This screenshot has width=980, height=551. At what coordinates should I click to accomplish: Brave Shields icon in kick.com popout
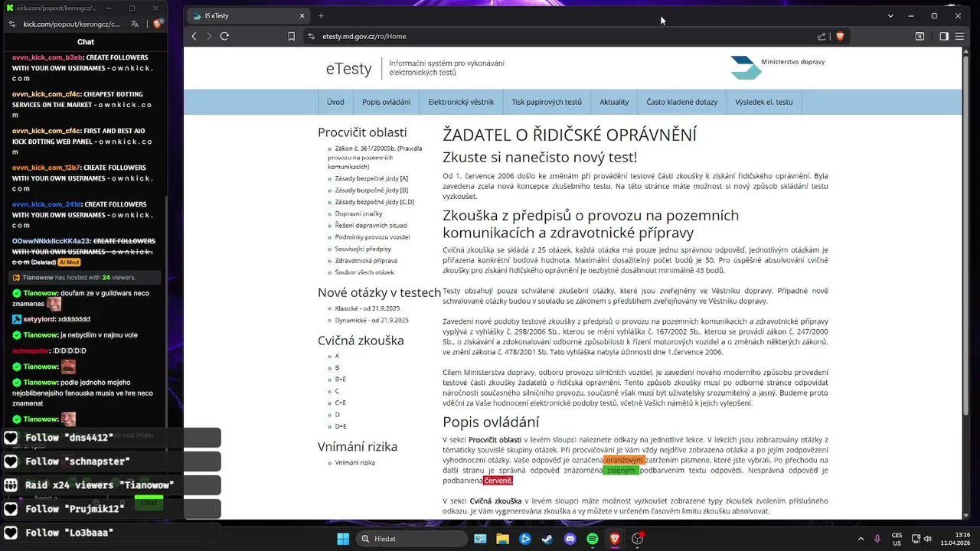coord(157,24)
